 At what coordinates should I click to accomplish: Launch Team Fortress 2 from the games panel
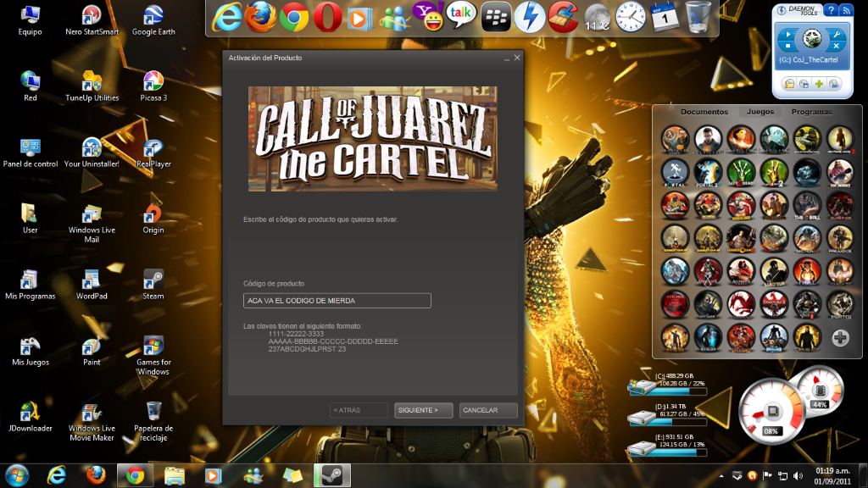[840, 172]
